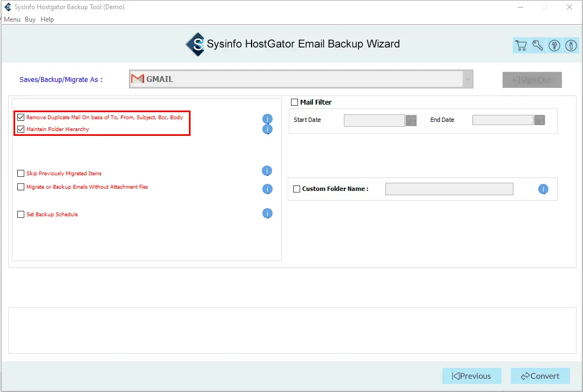
Task: Open the key activation icon
Action: 538,46
